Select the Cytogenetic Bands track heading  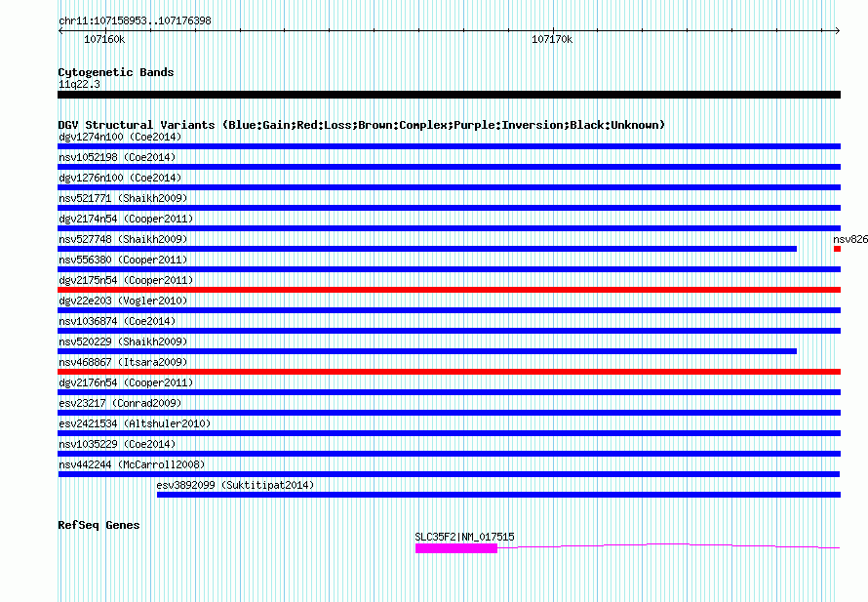pos(116,72)
